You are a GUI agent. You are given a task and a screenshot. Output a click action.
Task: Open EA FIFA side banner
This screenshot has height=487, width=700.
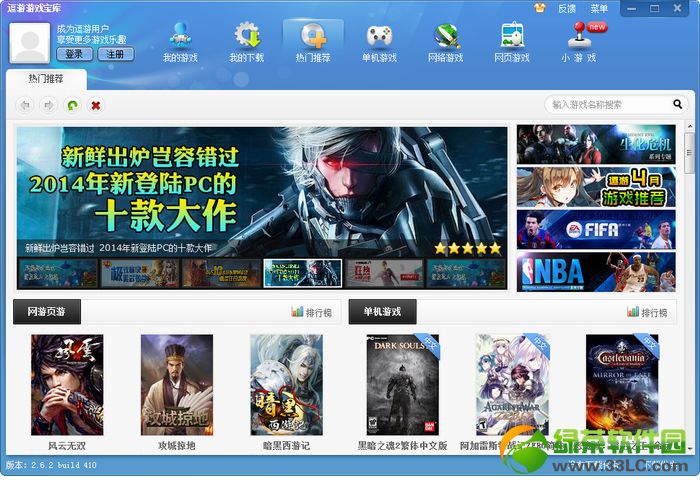coord(596,229)
